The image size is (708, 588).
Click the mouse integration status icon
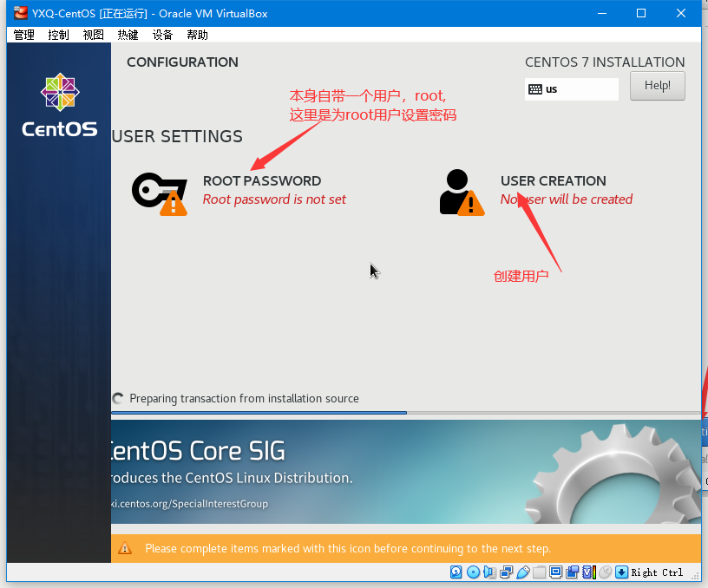(x=605, y=572)
